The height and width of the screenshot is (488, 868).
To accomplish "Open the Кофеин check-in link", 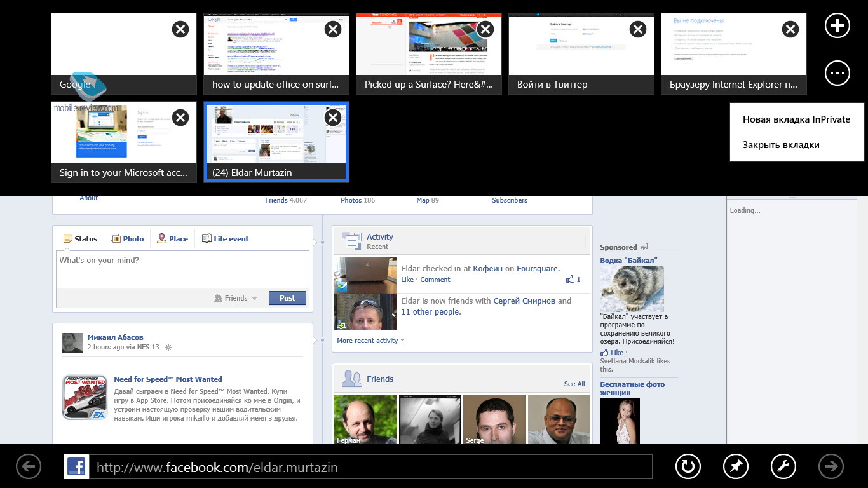I will (488, 269).
